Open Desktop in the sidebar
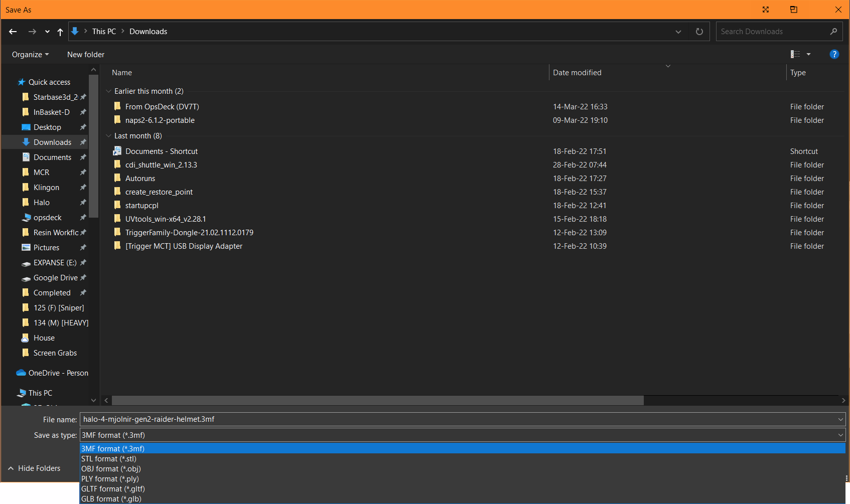Screen dimensions: 850x504 point(47,127)
